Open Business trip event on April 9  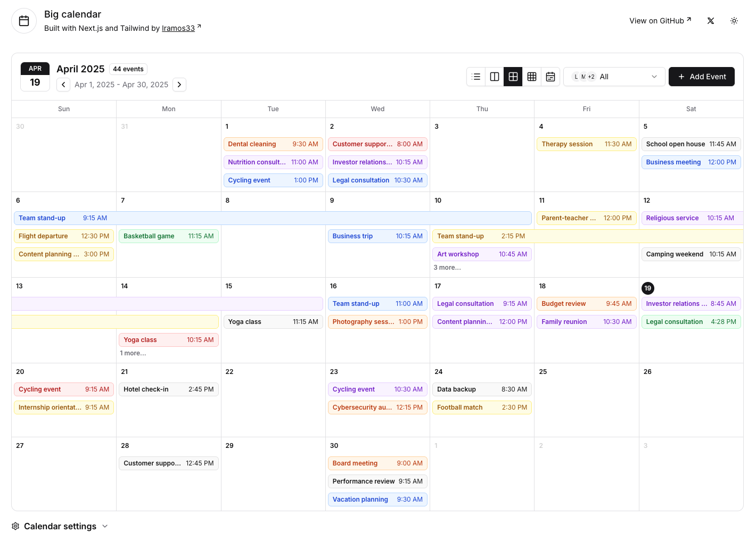click(x=377, y=236)
